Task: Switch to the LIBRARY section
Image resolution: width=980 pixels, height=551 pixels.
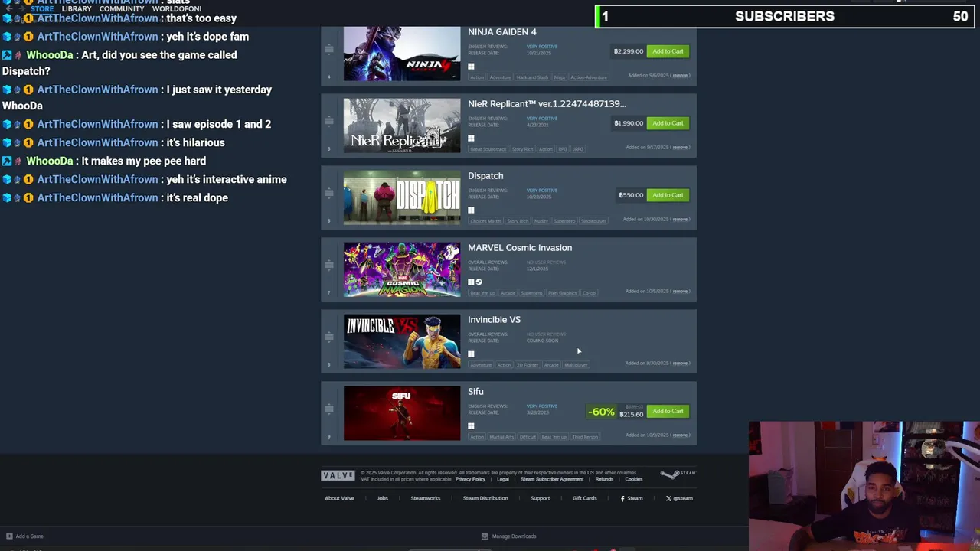Action: tap(77, 8)
